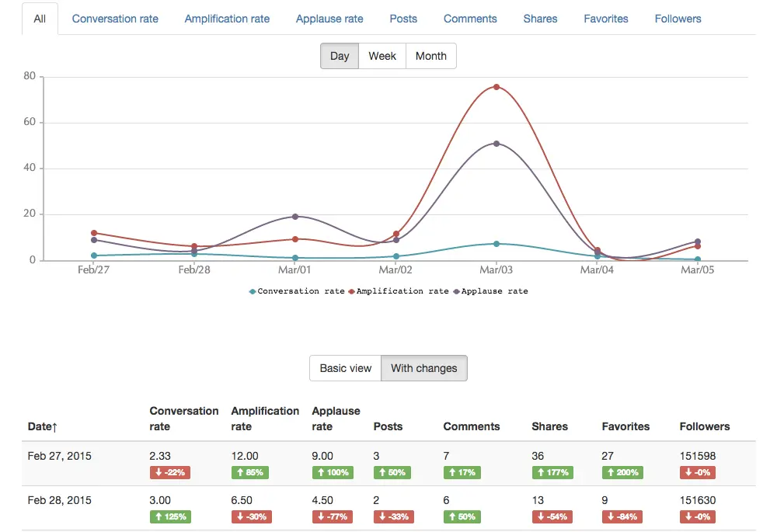
Task: Click the Amplification rate peak point on Mar/03
Action: point(497,87)
